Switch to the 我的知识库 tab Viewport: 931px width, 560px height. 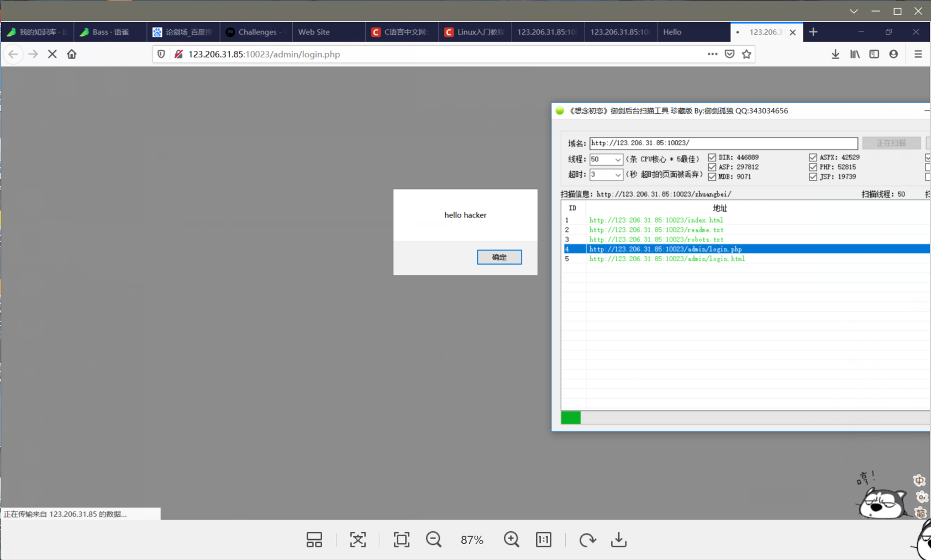click(38, 32)
